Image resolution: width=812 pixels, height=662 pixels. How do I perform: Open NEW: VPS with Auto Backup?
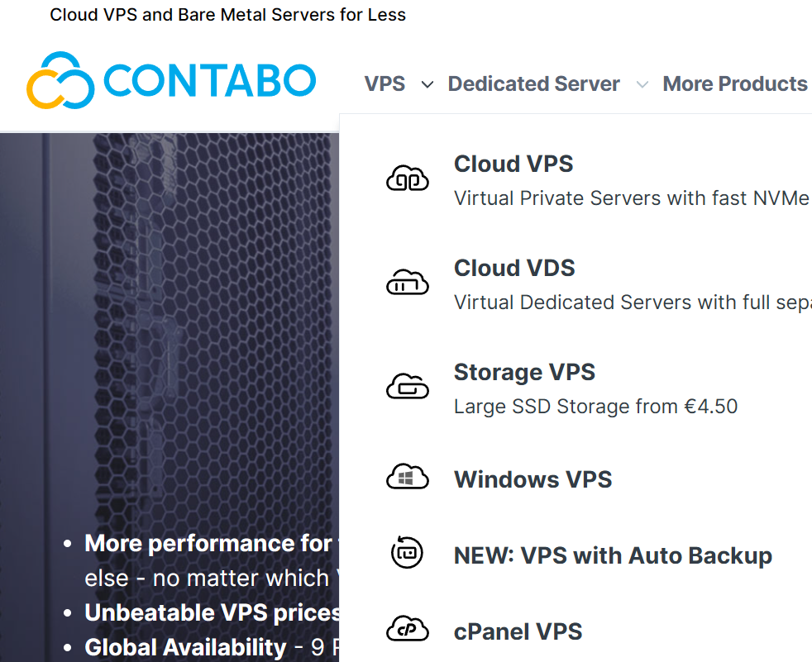click(614, 555)
